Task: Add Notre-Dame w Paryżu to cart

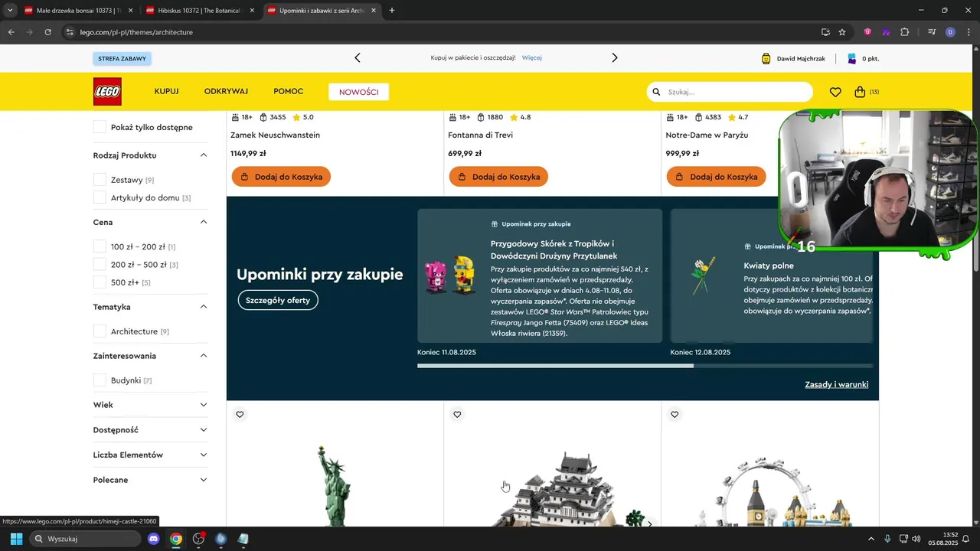Action: pos(716,177)
